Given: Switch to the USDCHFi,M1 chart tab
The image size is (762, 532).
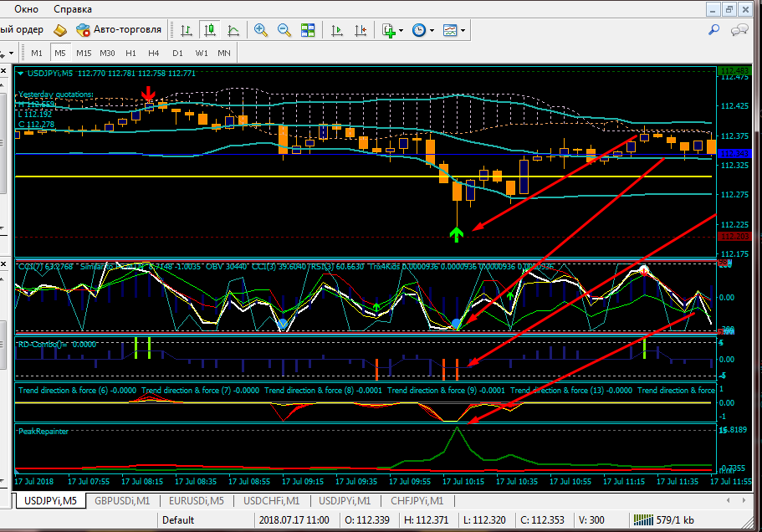Looking at the screenshot, I should (x=272, y=500).
